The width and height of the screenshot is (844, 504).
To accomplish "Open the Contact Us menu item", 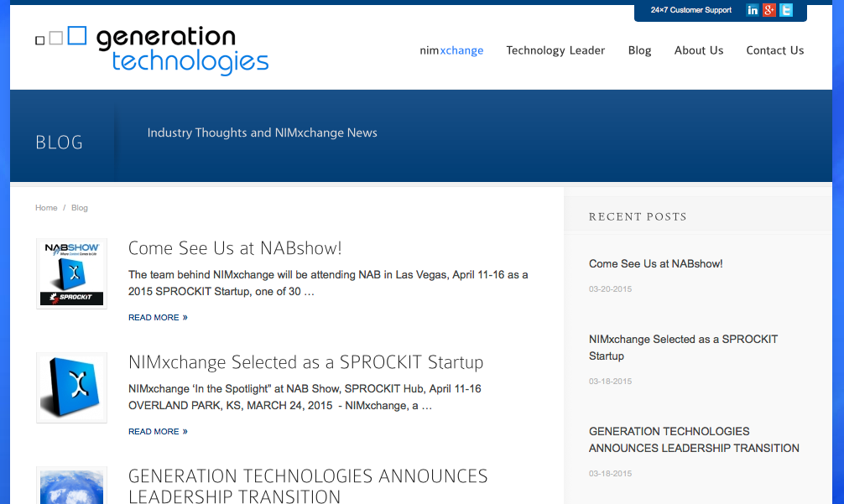I will click(x=774, y=50).
